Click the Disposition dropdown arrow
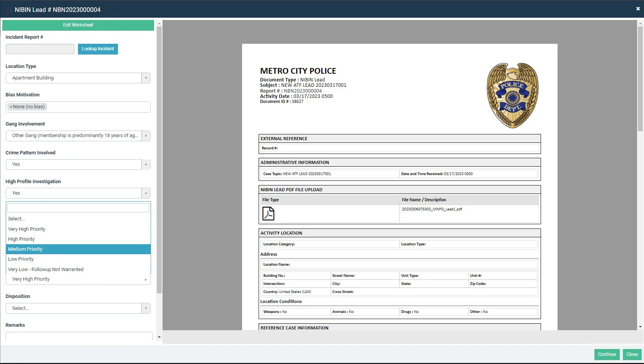This screenshot has width=644, height=364. [x=145, y=308]
